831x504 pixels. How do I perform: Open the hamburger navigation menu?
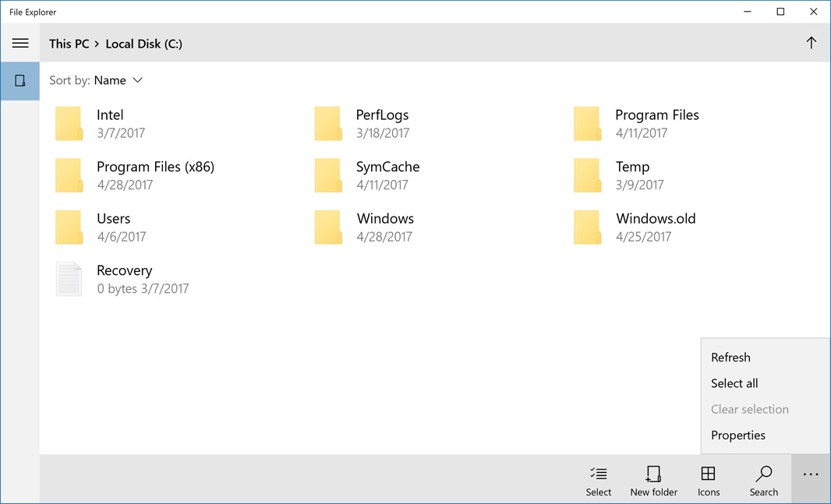(x=20, y=43)
